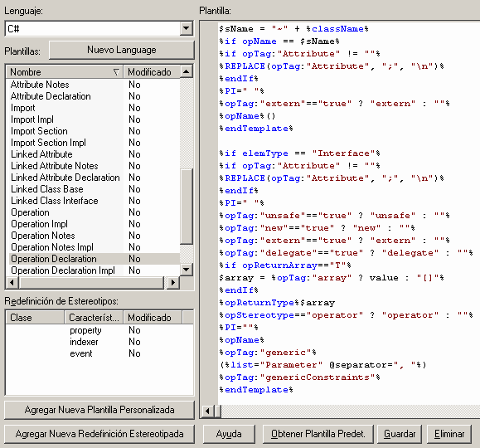Click the Modificado header in templates list
The width and height of the screenshot is (480, 448).
tap(151, 72)
